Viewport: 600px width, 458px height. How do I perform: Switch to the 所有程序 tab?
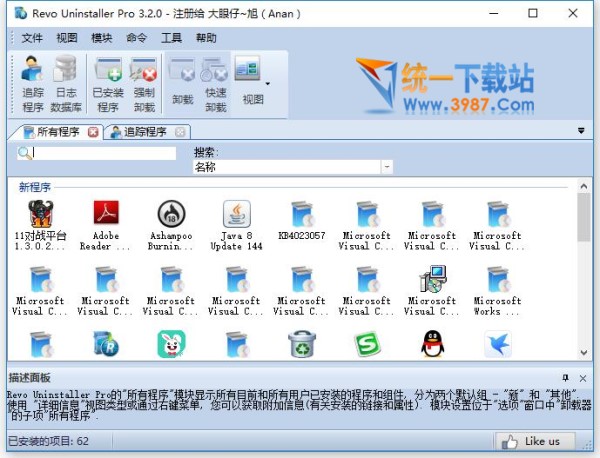point(57,132)
